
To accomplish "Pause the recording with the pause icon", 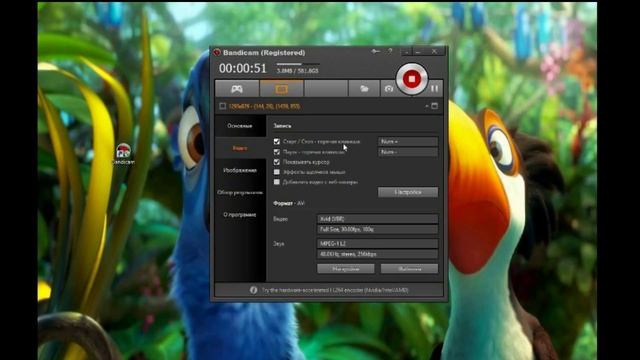I will coord(435,89).
